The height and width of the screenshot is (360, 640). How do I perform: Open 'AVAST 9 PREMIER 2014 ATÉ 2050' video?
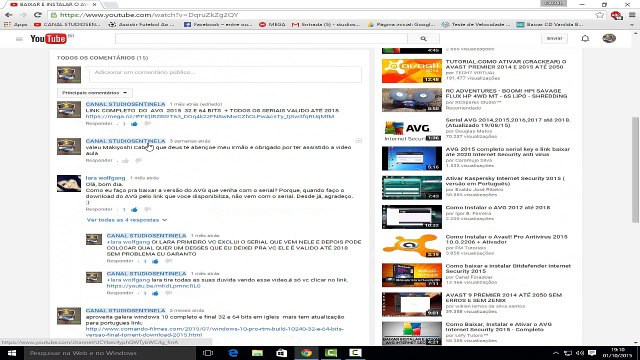504,298
